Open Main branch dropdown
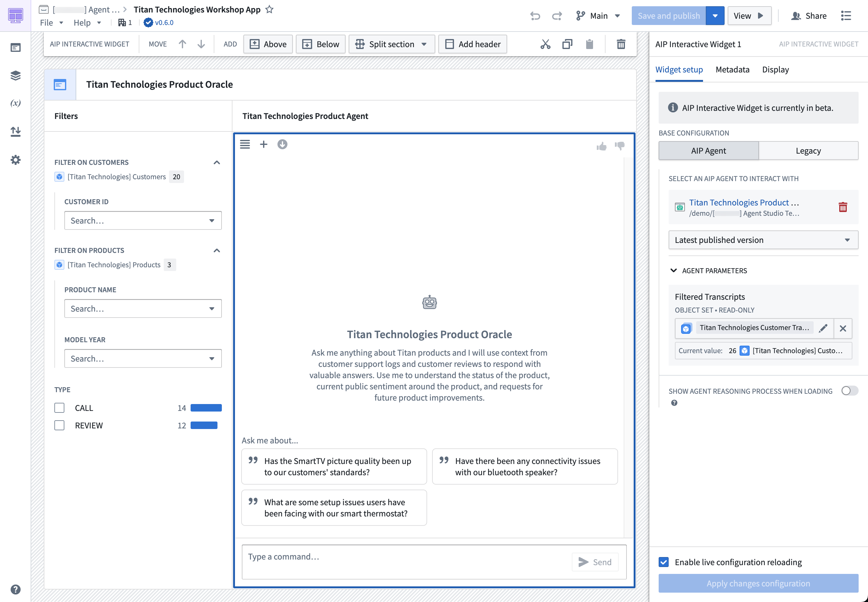 coord(598,16)
